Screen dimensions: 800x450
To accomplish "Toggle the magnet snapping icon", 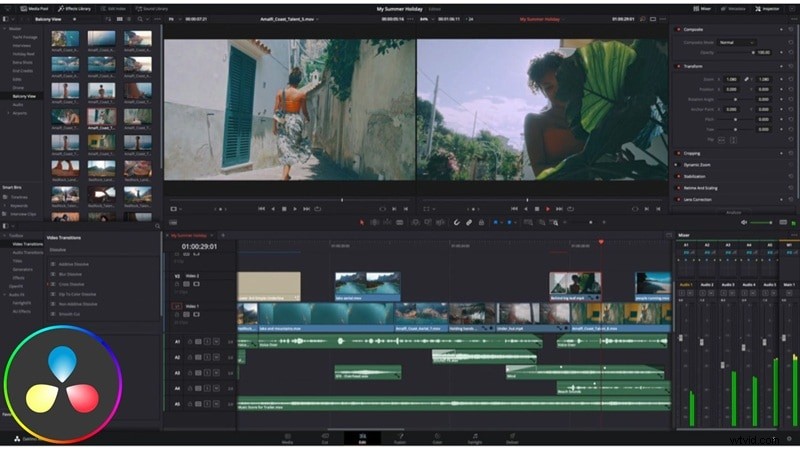I will coord(456,222).
